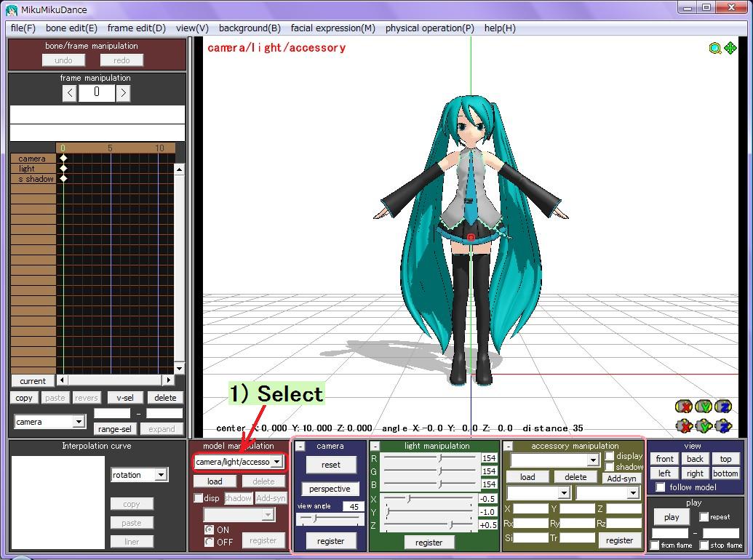Click the round X-axis rotation icon

click(684, 407)
